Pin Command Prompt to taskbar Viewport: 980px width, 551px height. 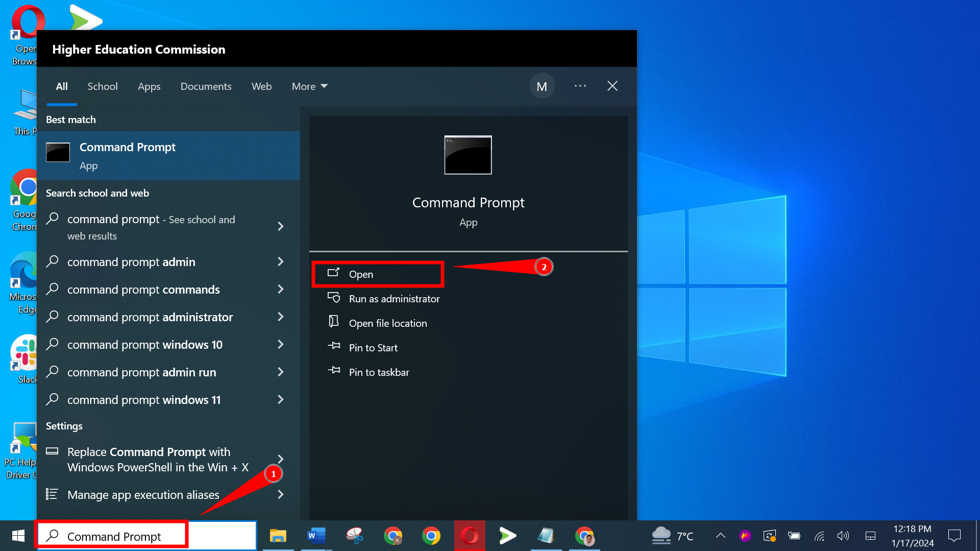[379, 372]
